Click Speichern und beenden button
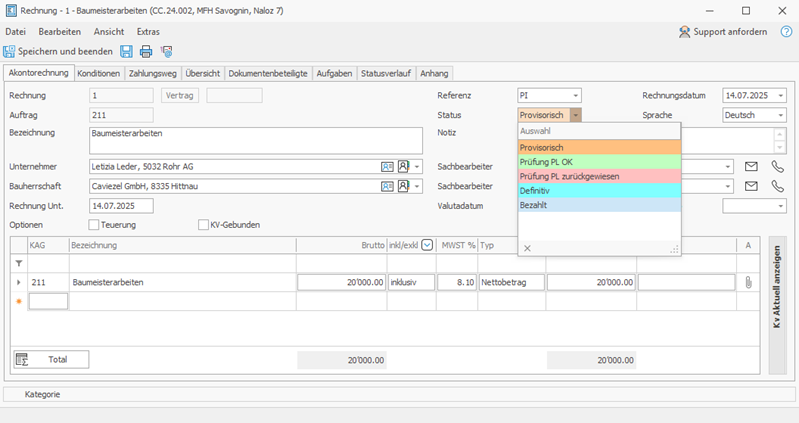 point(58,51)
